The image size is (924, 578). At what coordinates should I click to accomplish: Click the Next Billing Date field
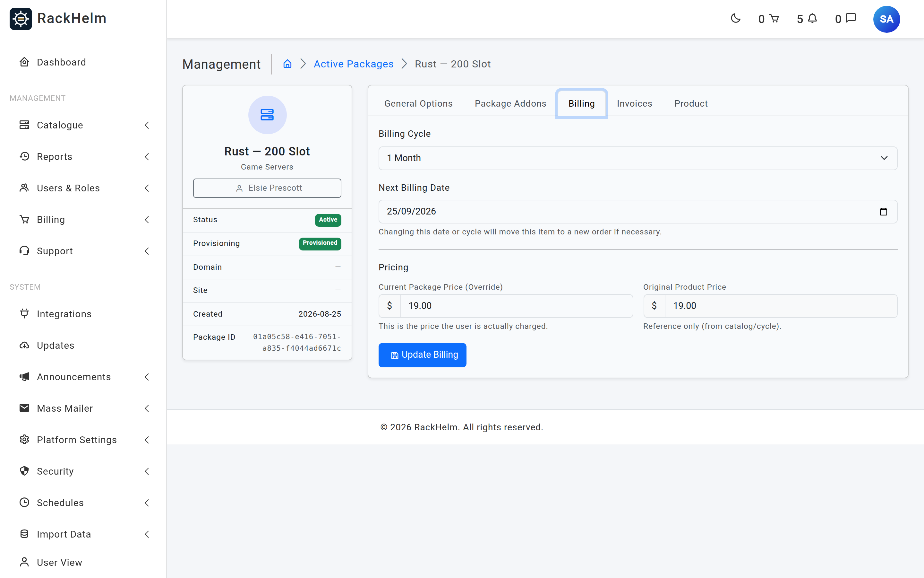pos(637,211)
